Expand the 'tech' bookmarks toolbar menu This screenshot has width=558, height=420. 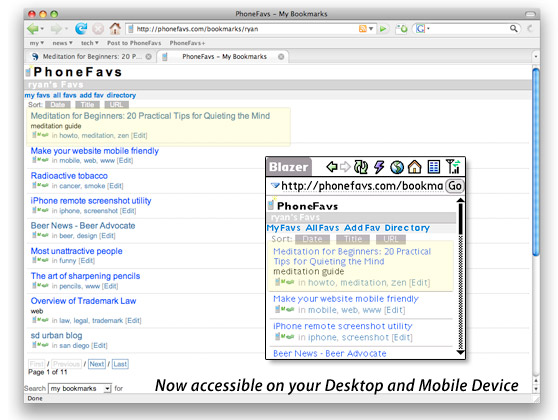[x=89, y=43]
